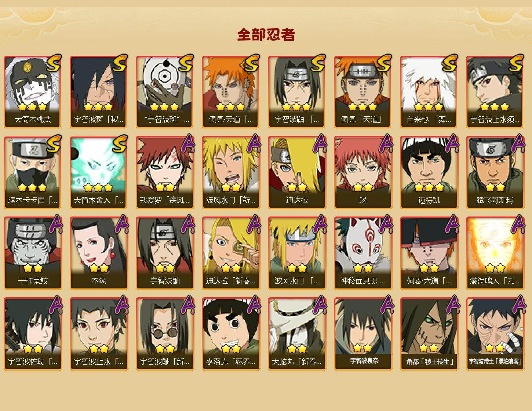Viewport: 532px width, 411px height.
Task: Click the 不缘 character card
Action: coord(99,253)
